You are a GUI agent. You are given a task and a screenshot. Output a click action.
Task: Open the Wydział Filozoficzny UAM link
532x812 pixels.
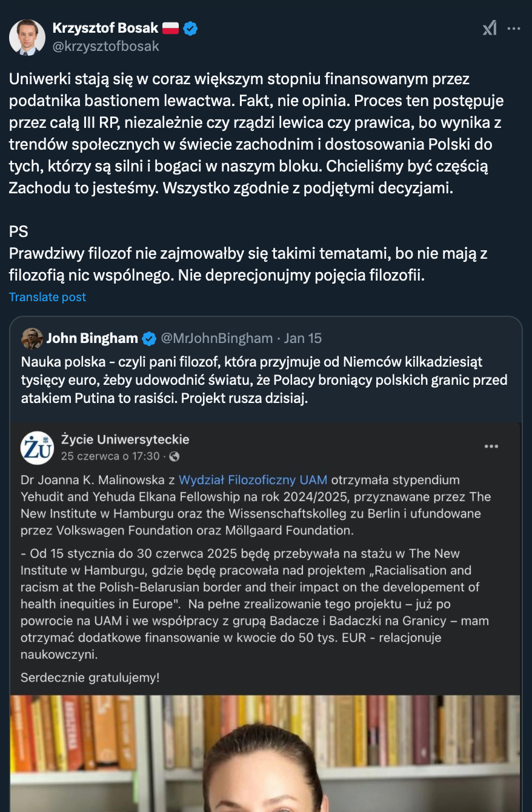(x=253, y=480)
